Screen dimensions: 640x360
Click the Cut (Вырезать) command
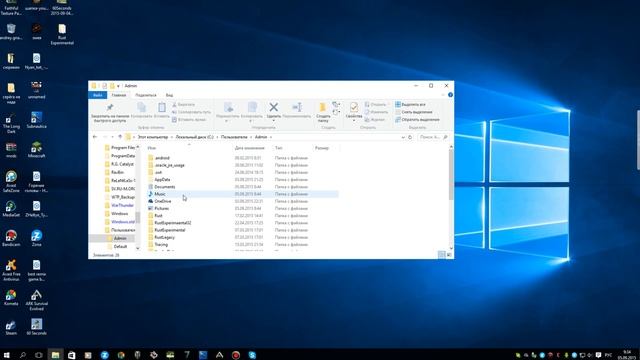(x=183, y=104)
